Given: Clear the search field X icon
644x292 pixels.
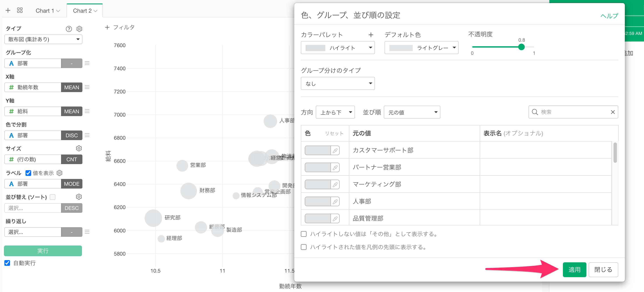Looking at the screenshot, I should pyautogui.click(x=613, y=112).
